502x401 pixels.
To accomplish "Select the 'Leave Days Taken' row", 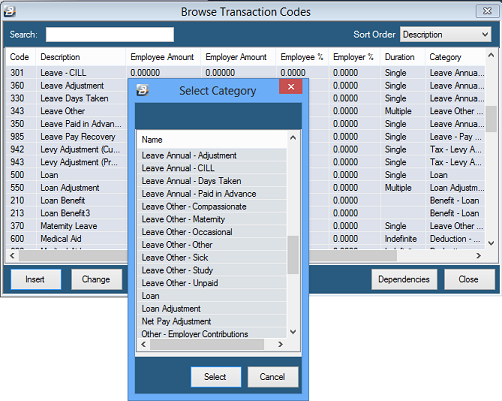I will tap(67, 98).
